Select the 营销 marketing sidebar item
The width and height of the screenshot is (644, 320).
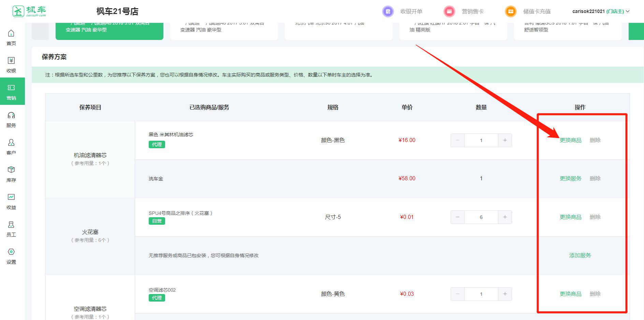coord(12,91)
